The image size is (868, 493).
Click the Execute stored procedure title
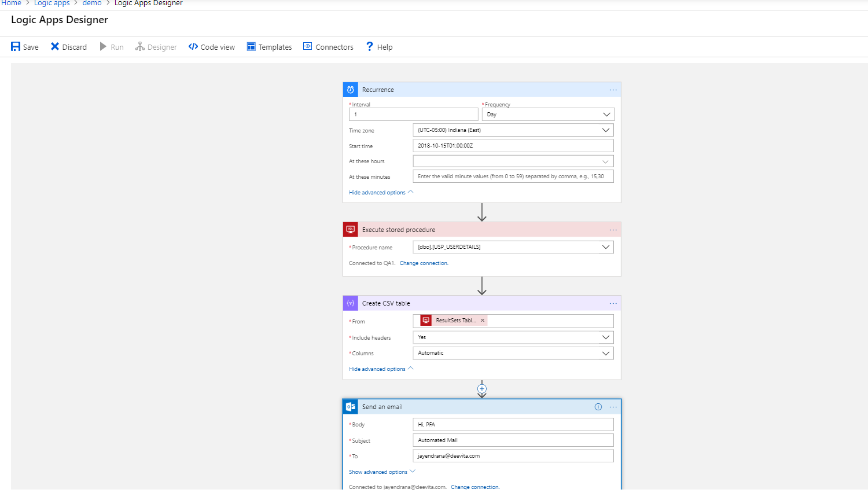point(399,230)
